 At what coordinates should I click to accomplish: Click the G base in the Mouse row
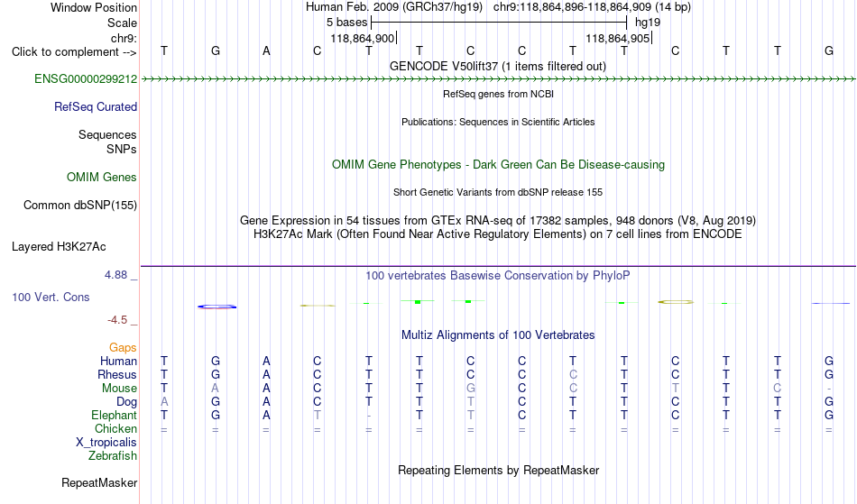click(471, 389)
